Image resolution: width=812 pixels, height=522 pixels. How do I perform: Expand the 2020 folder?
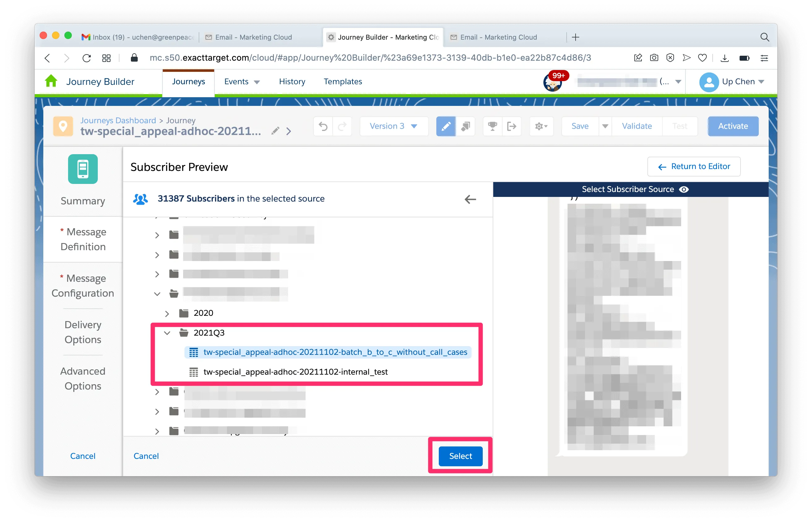[x=167, y=314]
